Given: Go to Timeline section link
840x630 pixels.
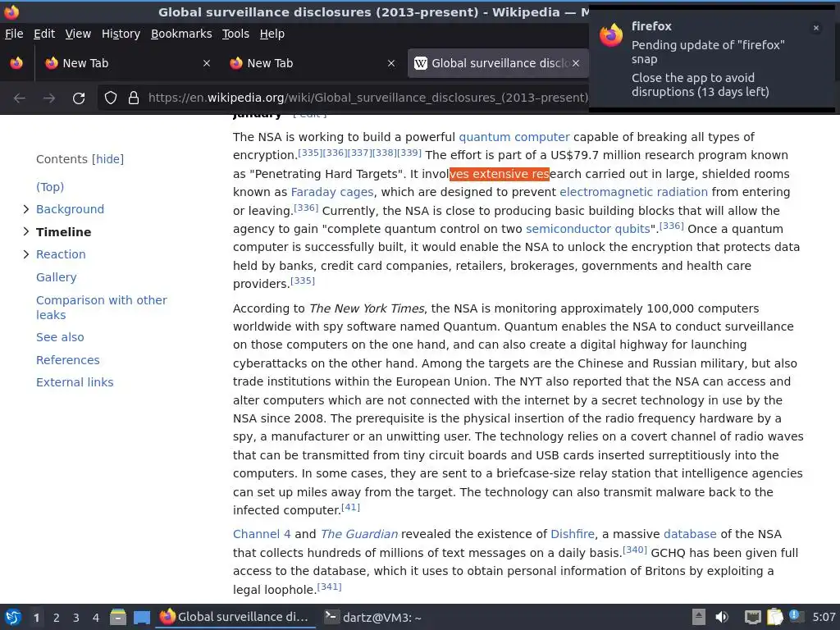Looking at the screenshot, I should coord(64,232).
